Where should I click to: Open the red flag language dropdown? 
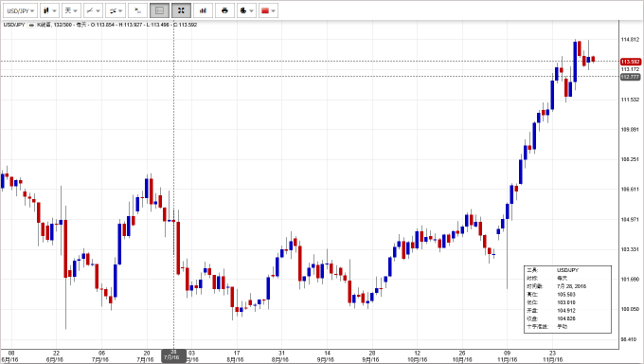[268, 10]
